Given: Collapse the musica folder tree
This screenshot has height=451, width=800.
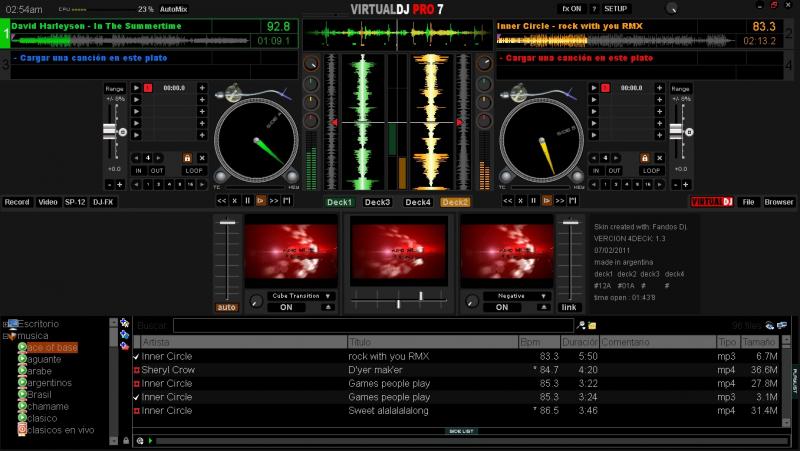Looking at the screenshot, I should tap(6, 336).
